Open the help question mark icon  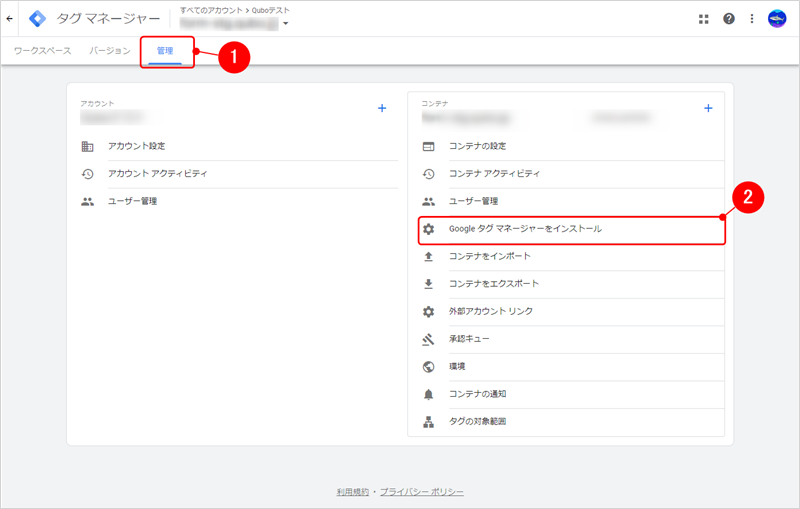729,18
